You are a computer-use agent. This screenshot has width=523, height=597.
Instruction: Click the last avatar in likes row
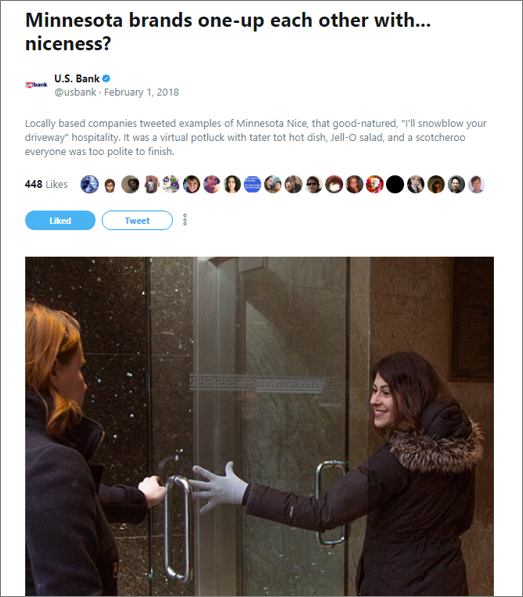pyautogui.click(x=477, y=184)
